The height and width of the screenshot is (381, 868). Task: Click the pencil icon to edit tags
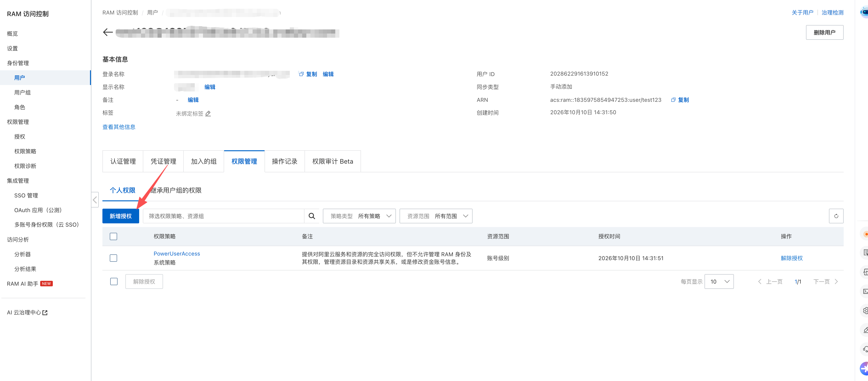click(x=208, y=114)
